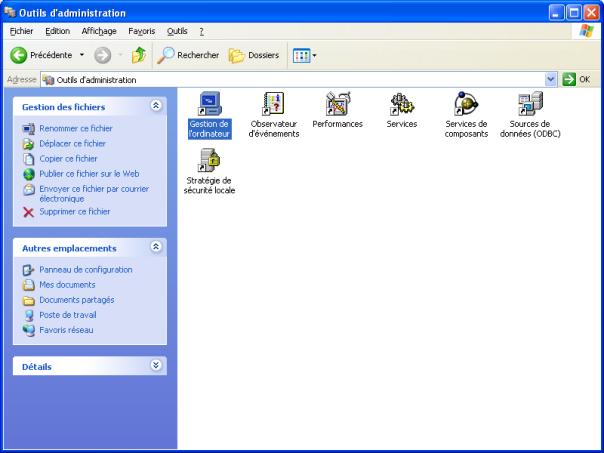Image resolution: width=604 pixels, height=453 pixels.
Task: Open the Favoris menu
Action: (x=142, y=31)
